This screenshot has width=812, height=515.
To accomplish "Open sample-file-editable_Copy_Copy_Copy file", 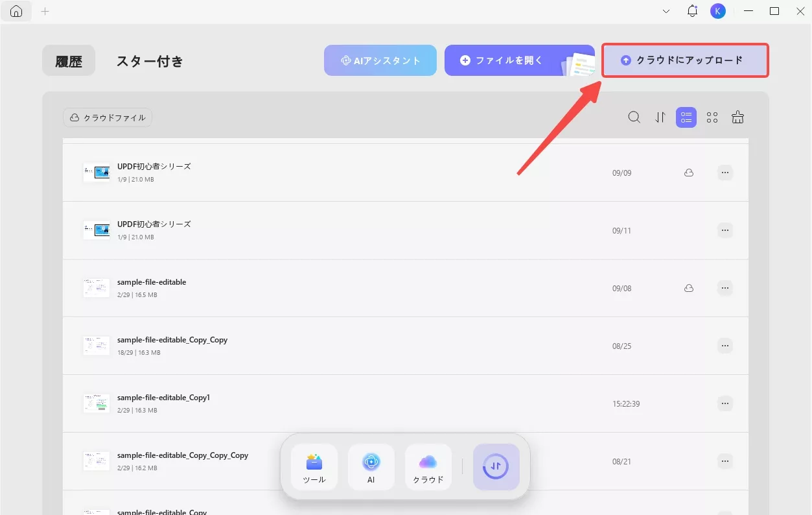I will coord(183,455).
